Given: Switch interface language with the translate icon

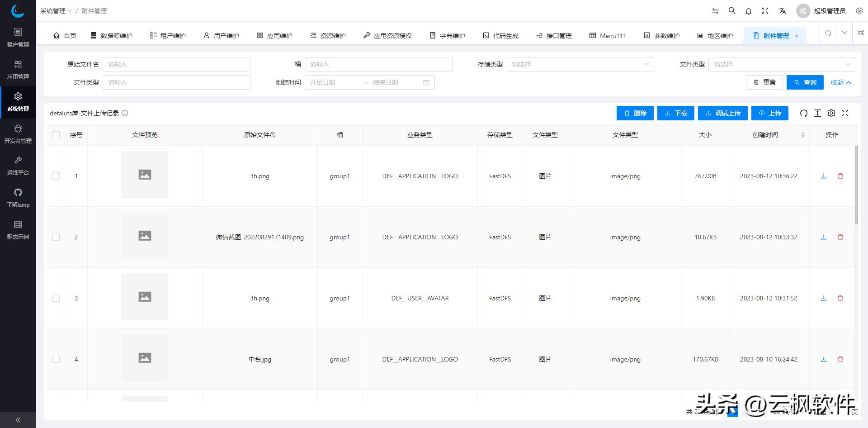Looking at the screenshot, I should [782, 11].
